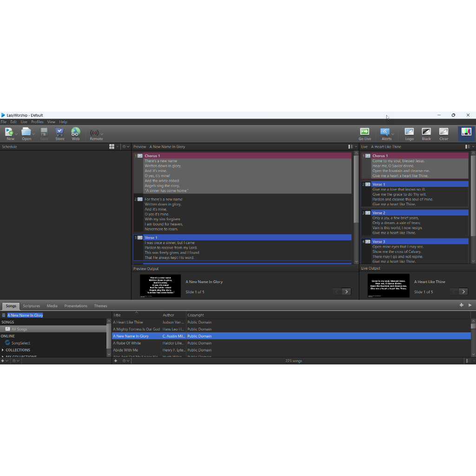Click the New schedule icon
Viewport: 476px width, 476px height.
click(x=9, y=132)
